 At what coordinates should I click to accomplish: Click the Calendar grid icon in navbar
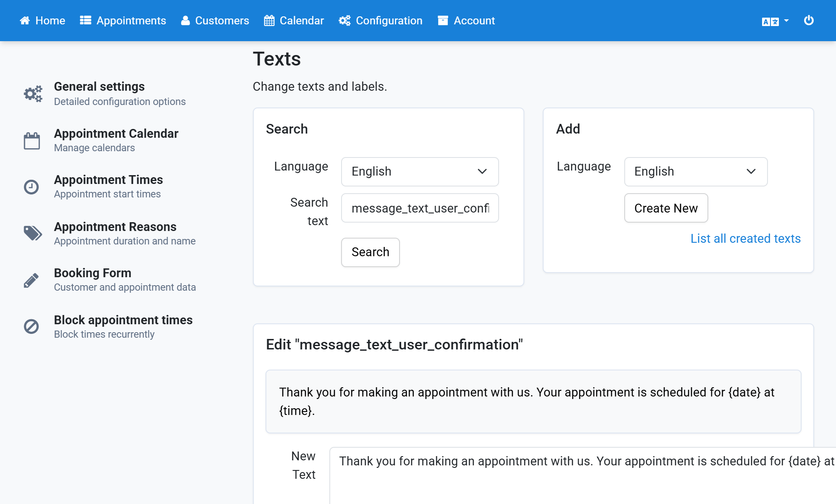click(x=269, y=21)
